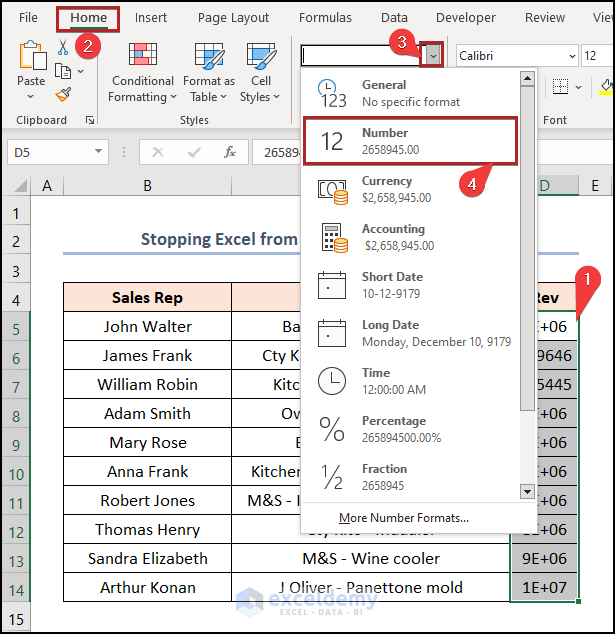Choose the Long Date format
The height and width of the screenshot is (634, 615).
point(410,333)
